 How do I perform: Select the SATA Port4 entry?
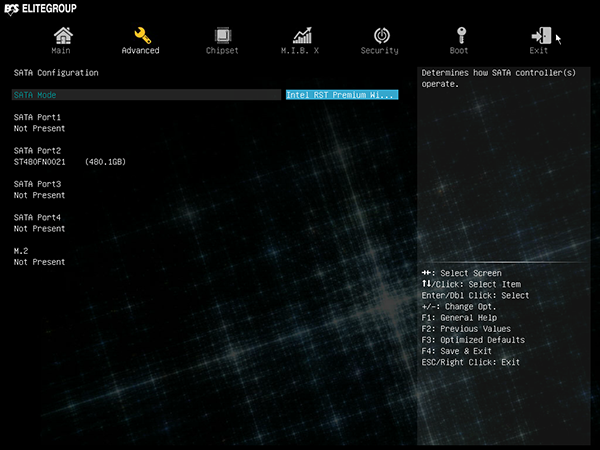pyautogui.click(x=38, y=217)
